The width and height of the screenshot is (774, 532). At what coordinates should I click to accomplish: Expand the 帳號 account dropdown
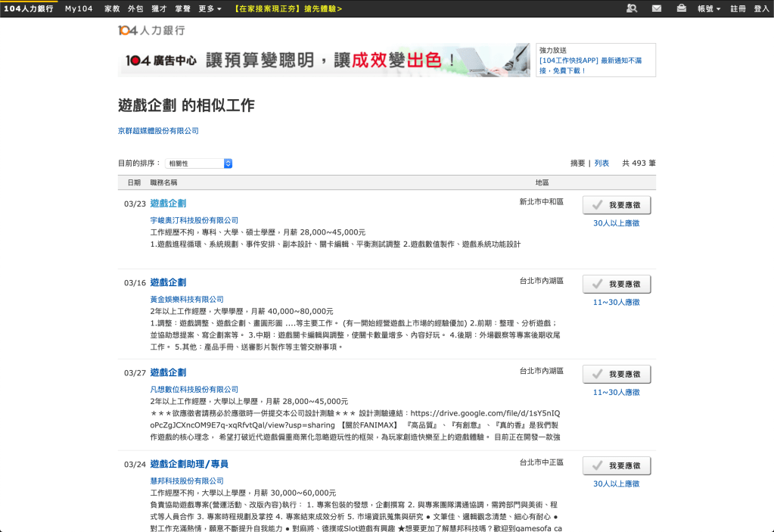(x=709, y=8)
